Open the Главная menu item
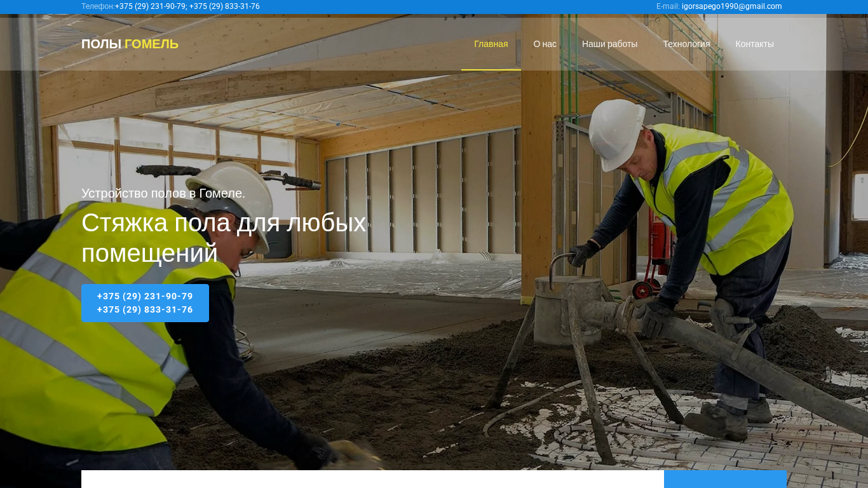Image resolution: width=868 pixels, height=488 pixels. coord(491,44)
